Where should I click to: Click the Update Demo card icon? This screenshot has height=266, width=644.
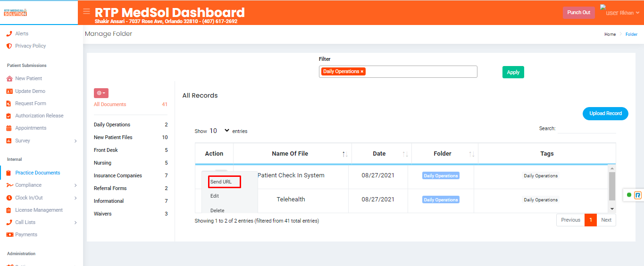(9, 91)
